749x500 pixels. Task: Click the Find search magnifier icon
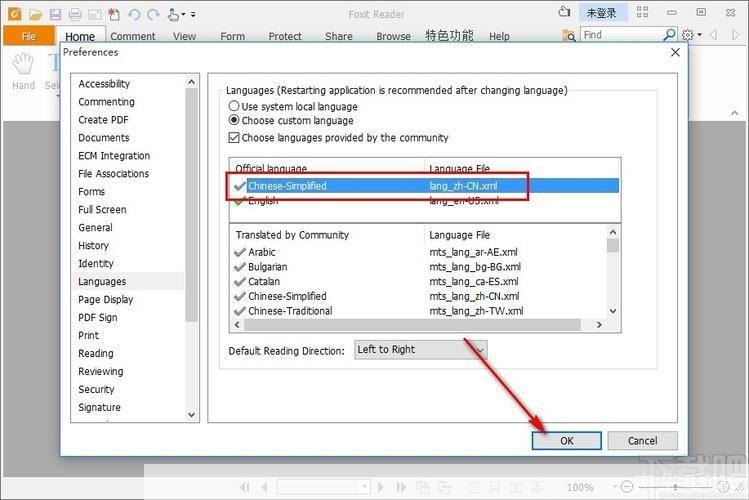[x=669, y=34]
